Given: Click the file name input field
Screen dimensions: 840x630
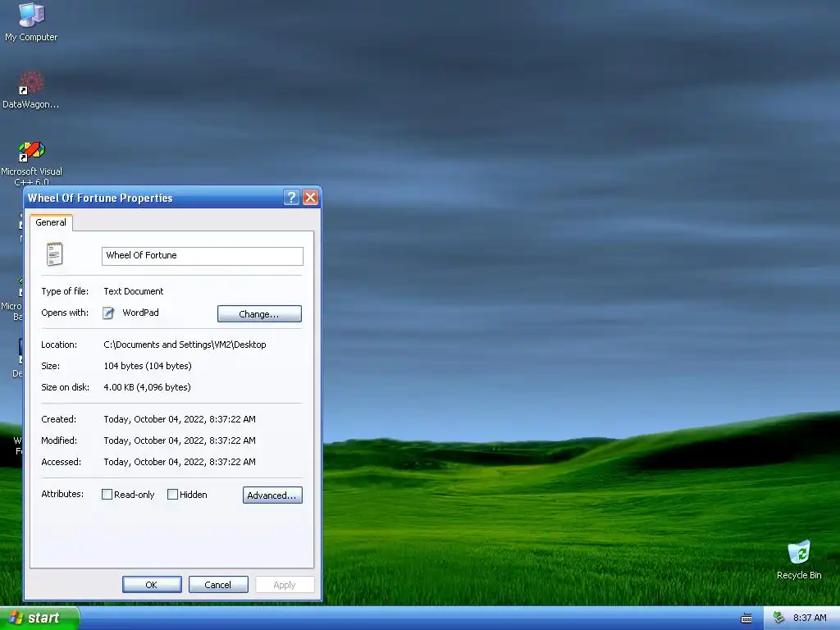Looking at the screenshot, I should pos(203,256).
